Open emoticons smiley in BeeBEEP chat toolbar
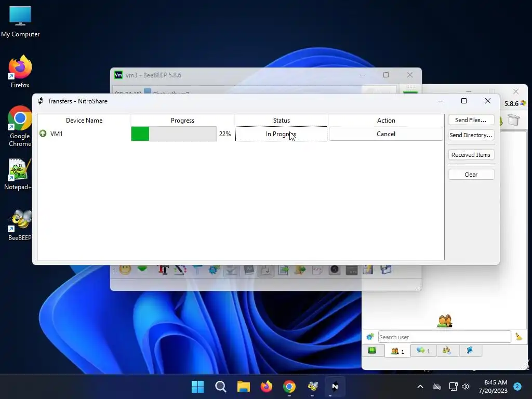Screen dimensions: 532x399 (x=125, y=270)
